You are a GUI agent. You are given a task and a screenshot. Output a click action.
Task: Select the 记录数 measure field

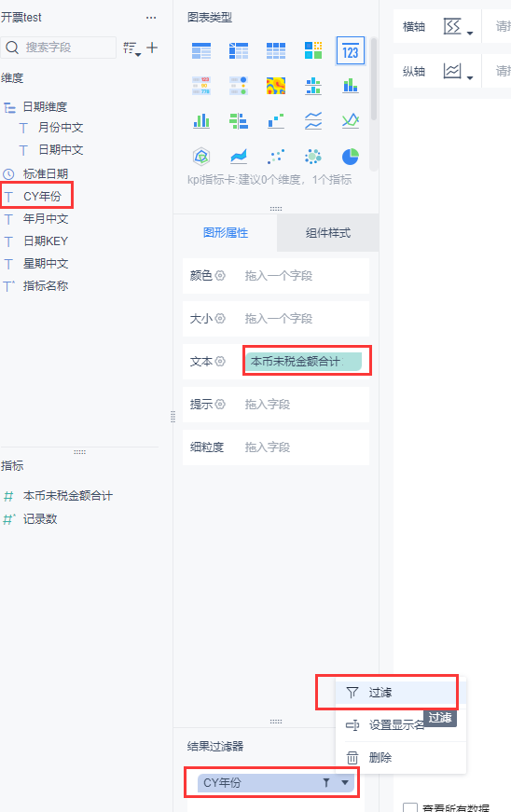40,519
